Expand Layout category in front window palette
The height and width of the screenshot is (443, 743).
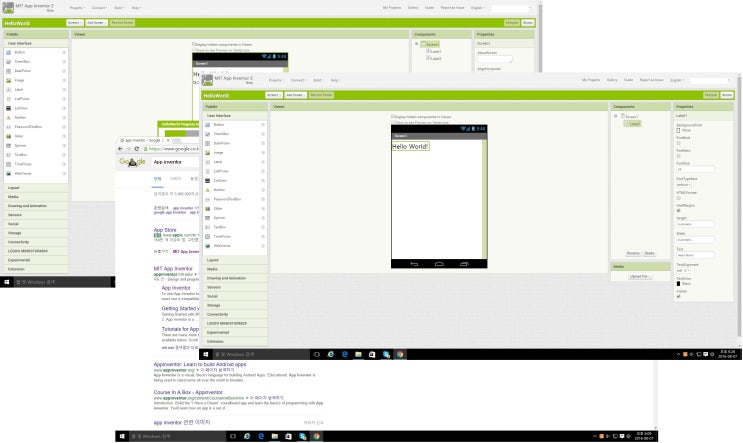(235, 260)
